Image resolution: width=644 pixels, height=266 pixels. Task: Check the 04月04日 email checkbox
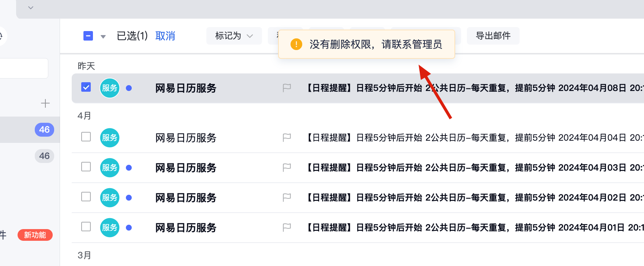tap(86, 137)
